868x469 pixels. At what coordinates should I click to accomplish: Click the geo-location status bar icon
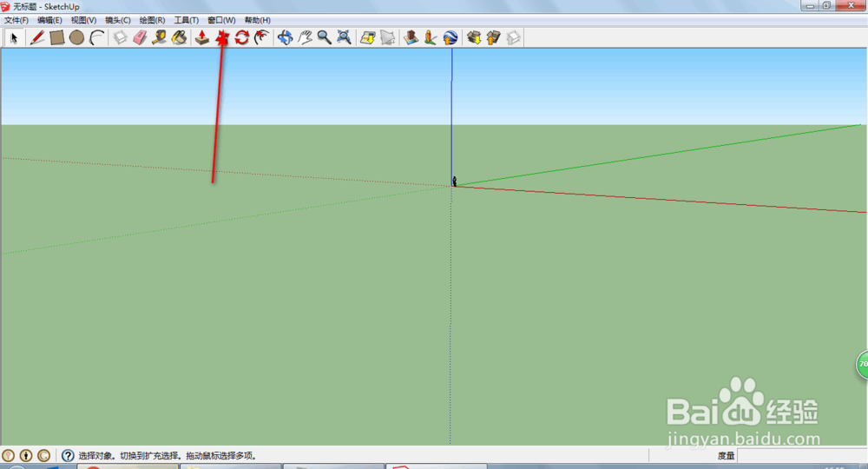8,456
